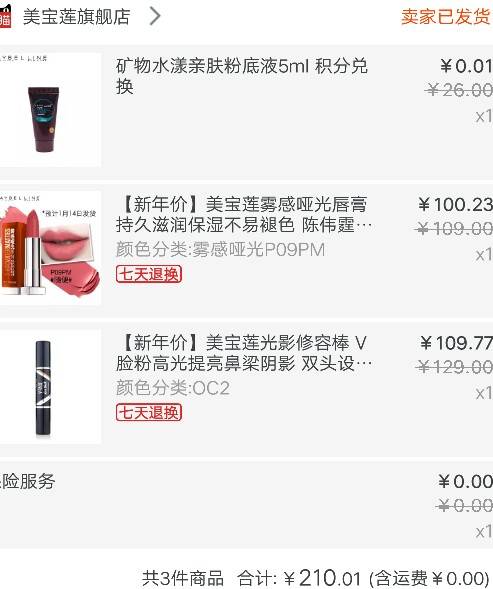This screenshot has width=493, height=589.
Task: Expand store chevron next to 美宝莲旗舰店
Action: [155, 17]
